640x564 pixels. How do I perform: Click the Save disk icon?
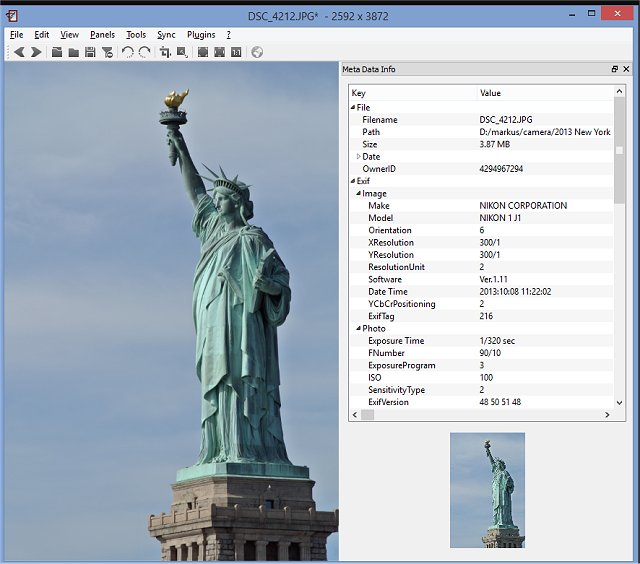(90, 52)
